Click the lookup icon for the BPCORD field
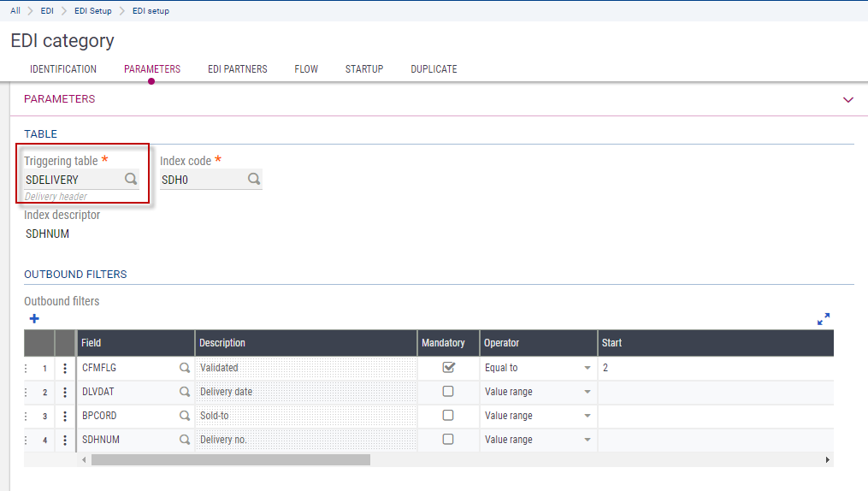 (184, 416)
